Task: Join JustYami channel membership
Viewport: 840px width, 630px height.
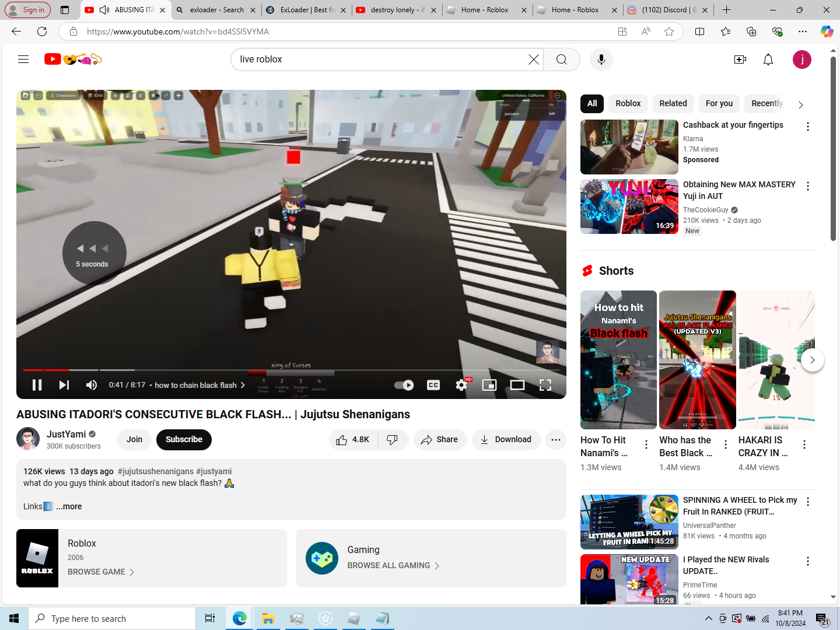Action: click(134, 440)
